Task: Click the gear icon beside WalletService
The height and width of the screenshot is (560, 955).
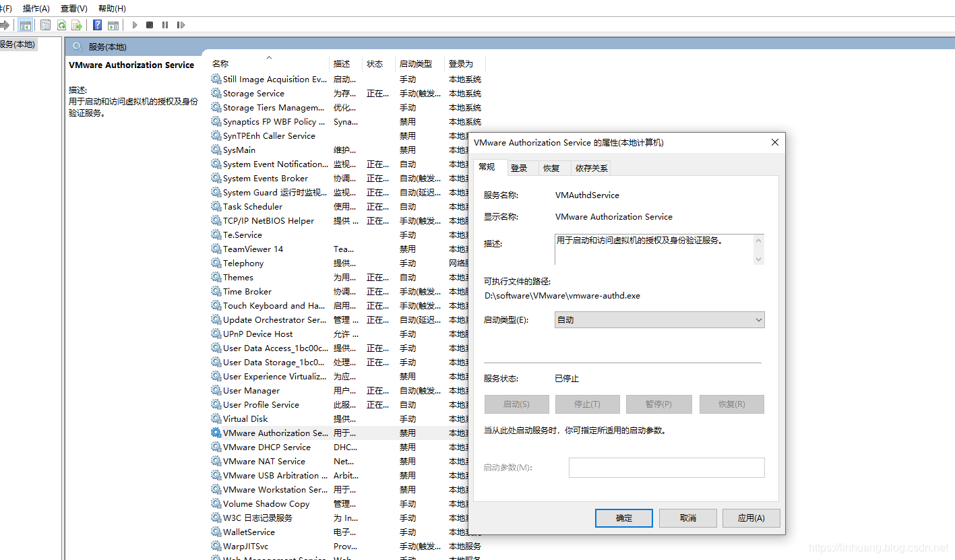Action: coord(216,532)
